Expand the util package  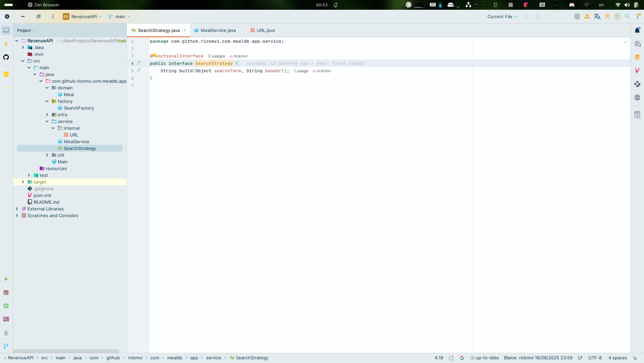[x=47, y=155]
